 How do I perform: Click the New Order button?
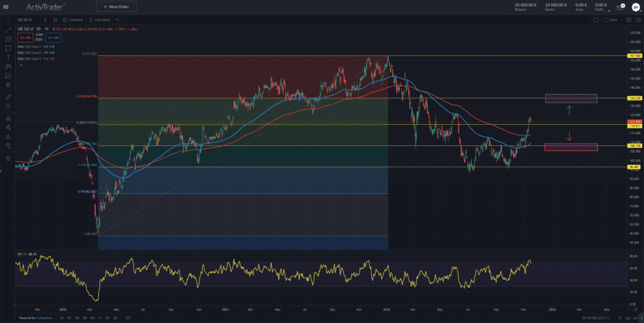pyautogui.click(x=116, y=6)
